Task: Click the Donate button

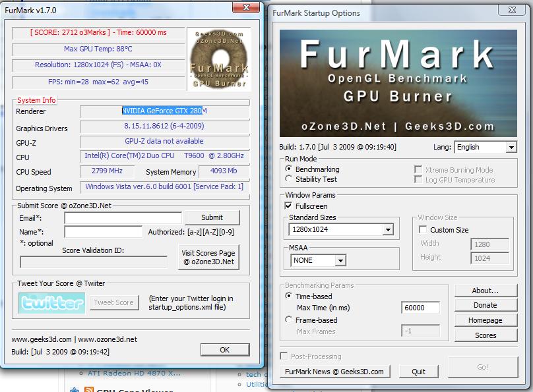Action: point(486,305)
